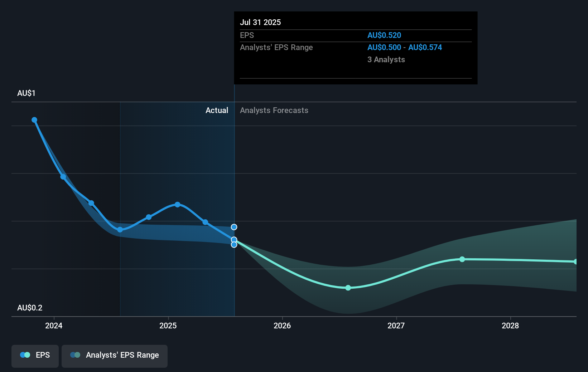Image resolution: width=588 pixels, height=372 pixels.
Task: Open the Analysts' EPS Range value breakdown
Action: 404,47
